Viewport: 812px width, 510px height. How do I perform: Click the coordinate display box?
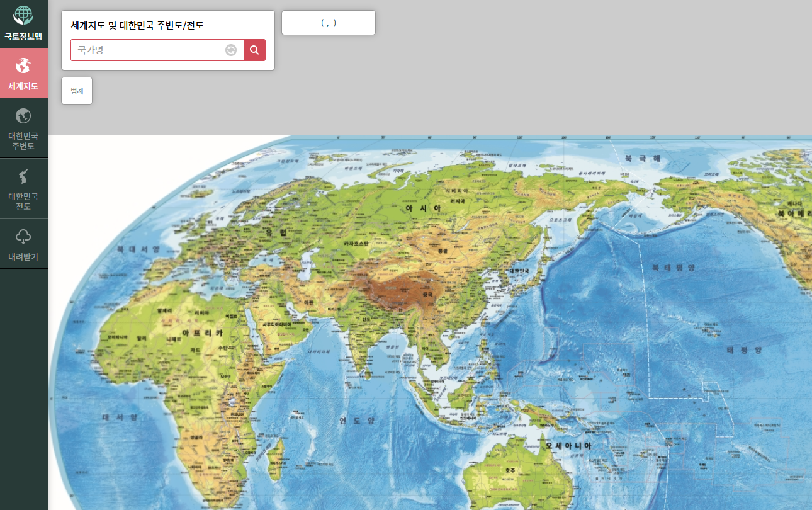coord(329,23)
